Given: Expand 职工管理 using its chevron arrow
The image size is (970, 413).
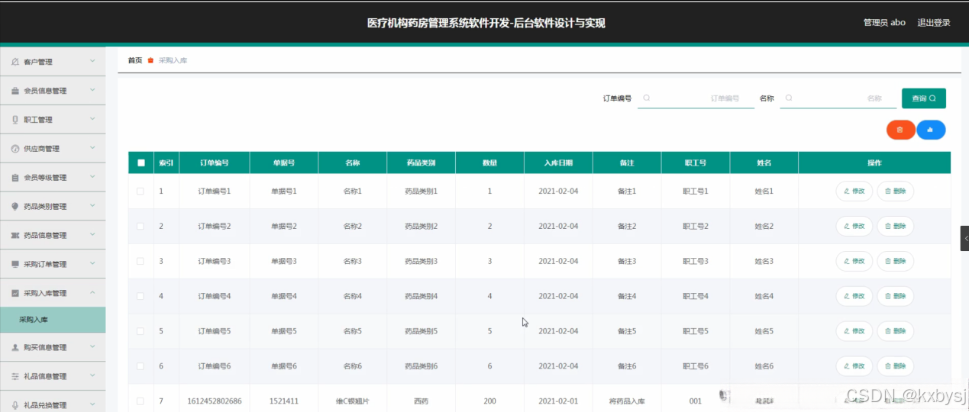Looking at the screenshot, I should click(x=92, y=119).
